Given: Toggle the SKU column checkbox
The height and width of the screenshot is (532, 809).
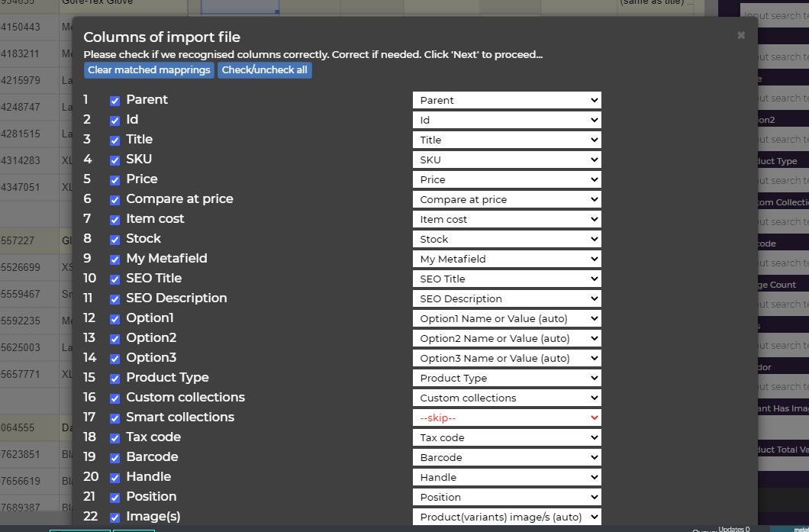Looking at the screenshot, I should [114, 160].
